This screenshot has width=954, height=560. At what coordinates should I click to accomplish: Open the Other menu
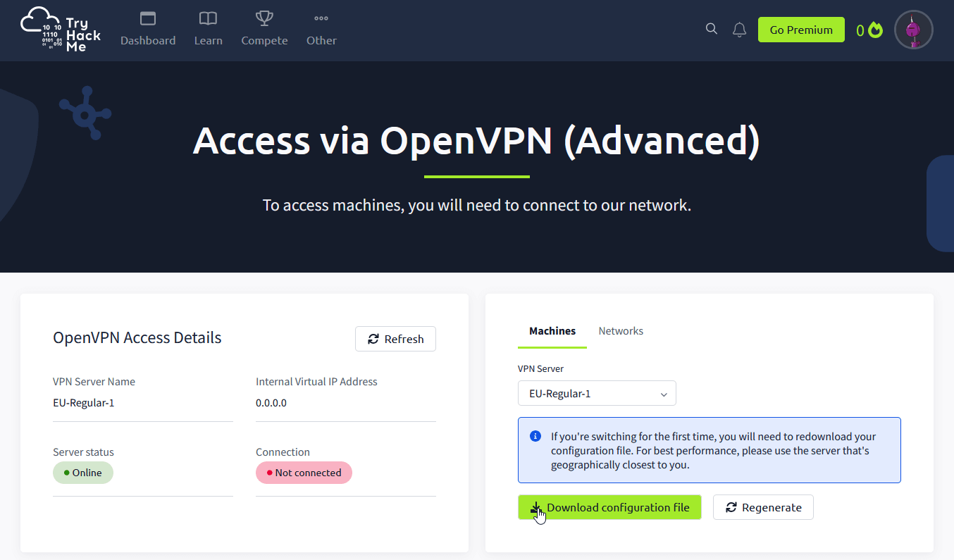pyautogui.click(x=321, y=30)
